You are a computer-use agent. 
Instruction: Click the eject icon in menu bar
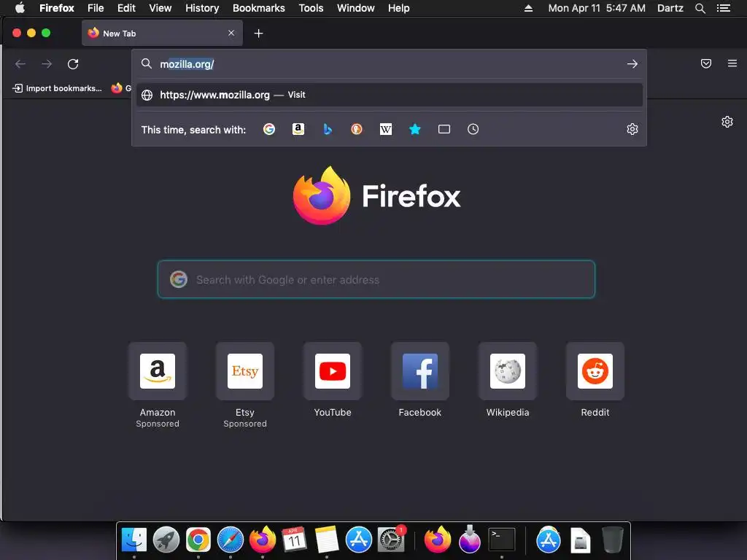click(528, 8)
